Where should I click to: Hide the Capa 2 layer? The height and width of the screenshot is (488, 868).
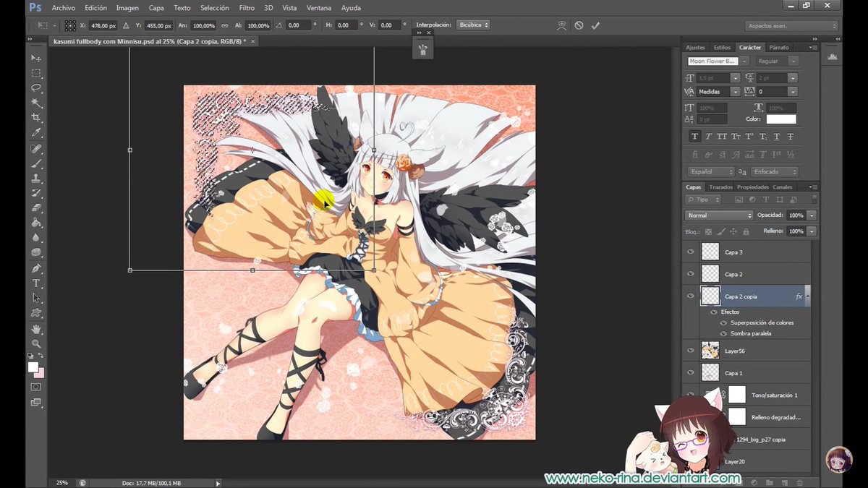690,274
